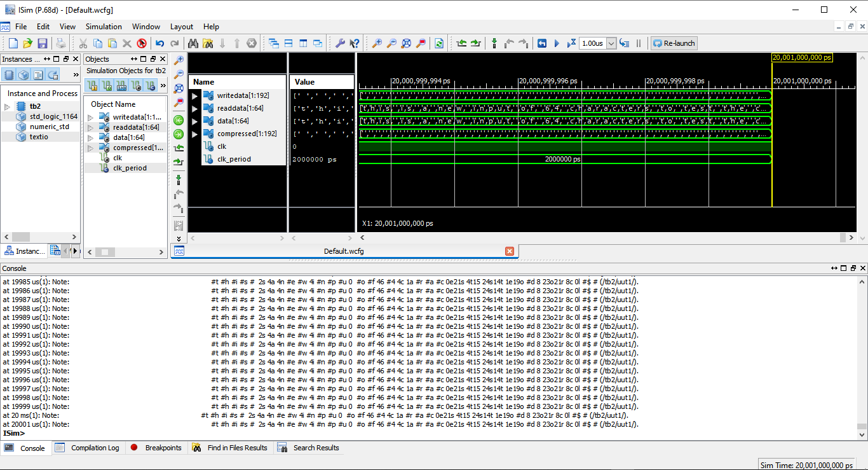Click the waveform horizontal scrollbar right arrow
This screenshot has width=868, height=470.
(x=851, y=237)
